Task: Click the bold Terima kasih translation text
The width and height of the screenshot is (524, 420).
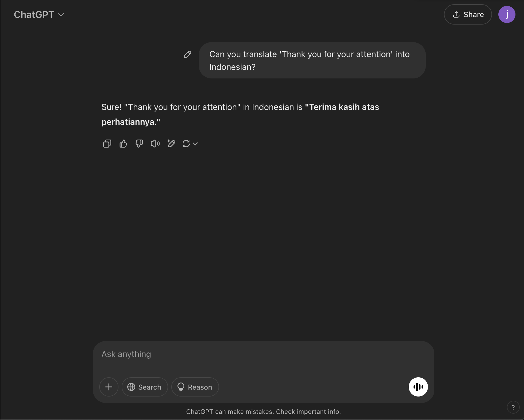Action: tap(240, 114)
